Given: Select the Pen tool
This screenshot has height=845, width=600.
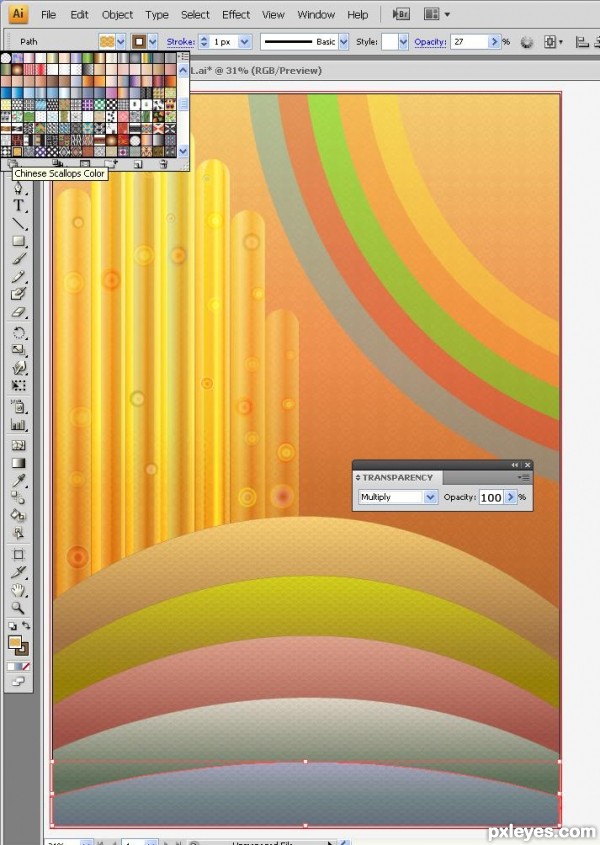Looking at the screenshot, I should pyautogui.click(x=18, y=188).
